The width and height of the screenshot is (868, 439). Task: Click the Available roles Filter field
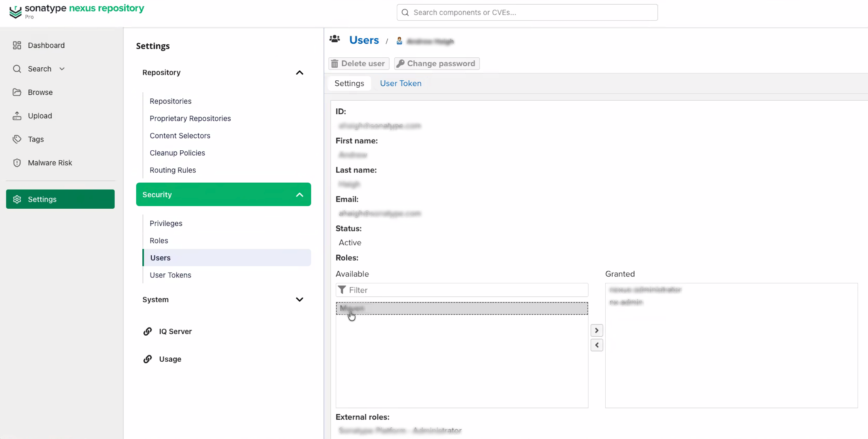click(462, 290)
